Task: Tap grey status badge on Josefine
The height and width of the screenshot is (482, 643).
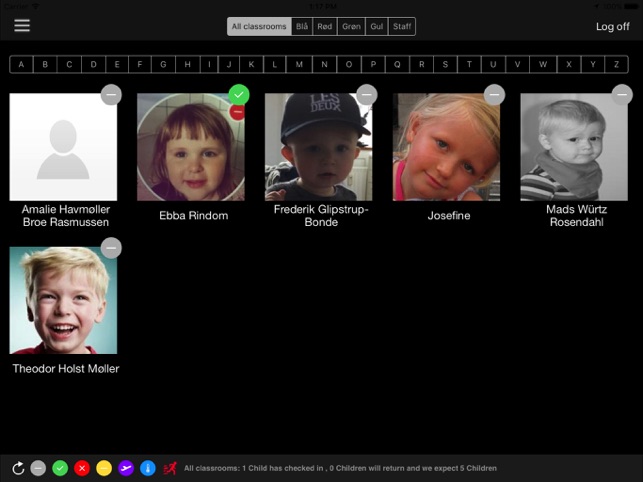Action: [x=494, y=95]
